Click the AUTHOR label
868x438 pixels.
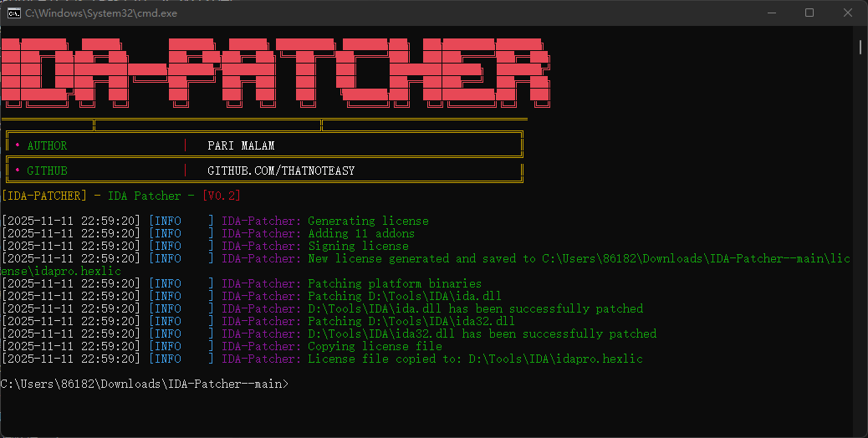[47, 145]
